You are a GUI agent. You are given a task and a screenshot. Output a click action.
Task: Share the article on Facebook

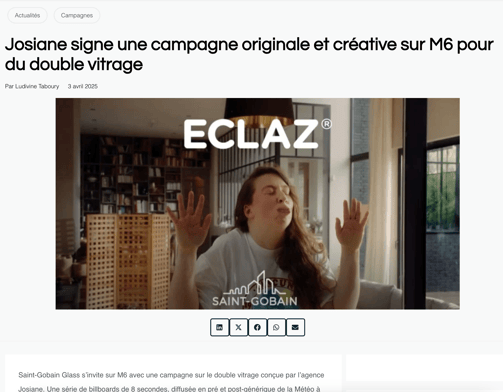257,327
